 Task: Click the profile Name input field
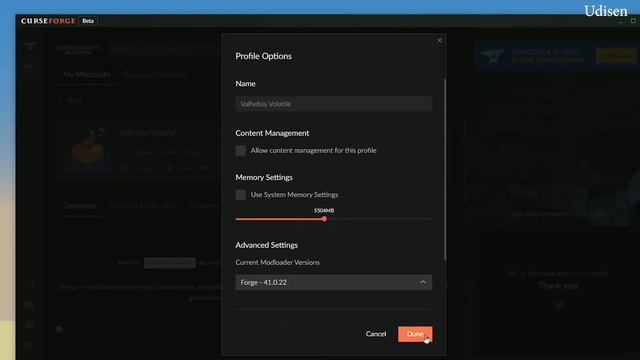[333, 104]
